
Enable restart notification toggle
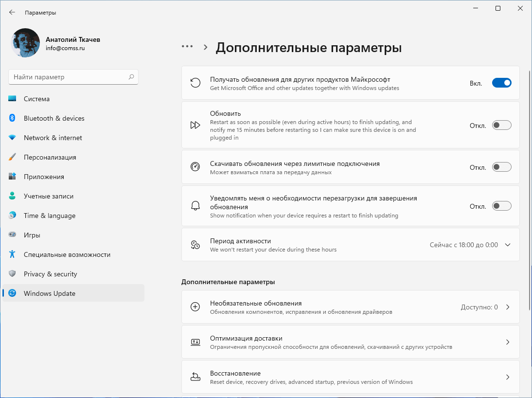[x=501, y=206]
